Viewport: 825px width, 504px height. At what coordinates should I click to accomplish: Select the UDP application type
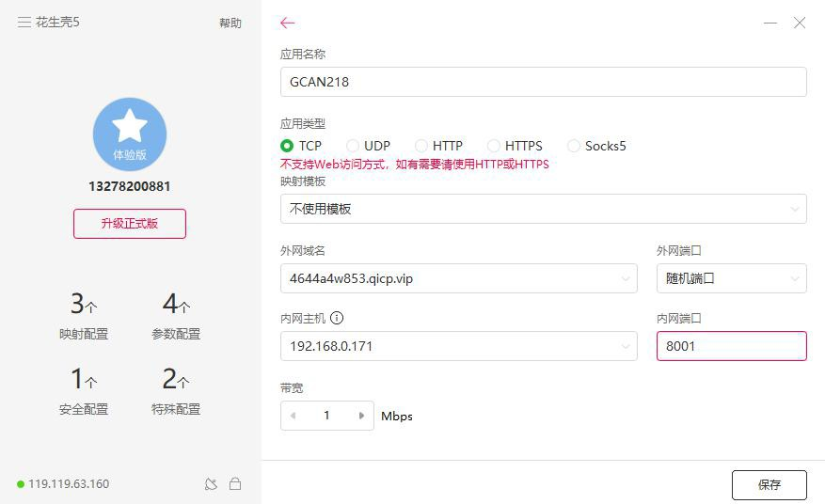pyautogui.click(x=353, y=146)
